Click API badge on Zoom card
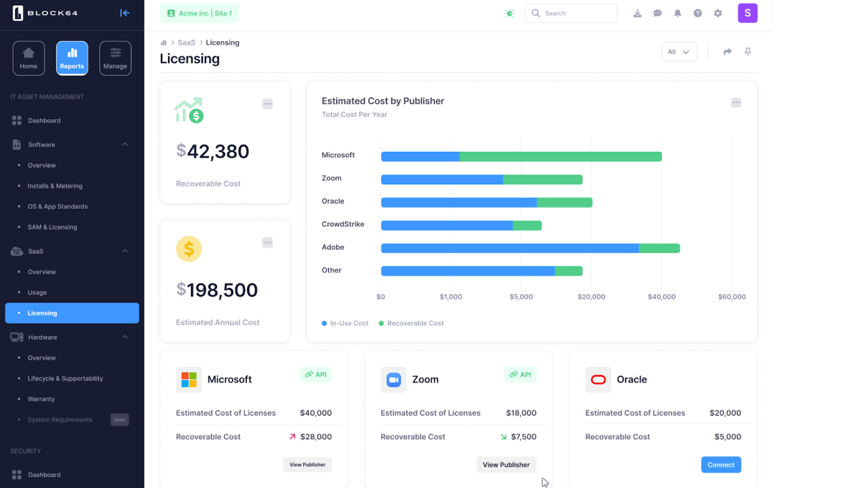Screen dimensions: 868x488 click(x=520, y=375)
